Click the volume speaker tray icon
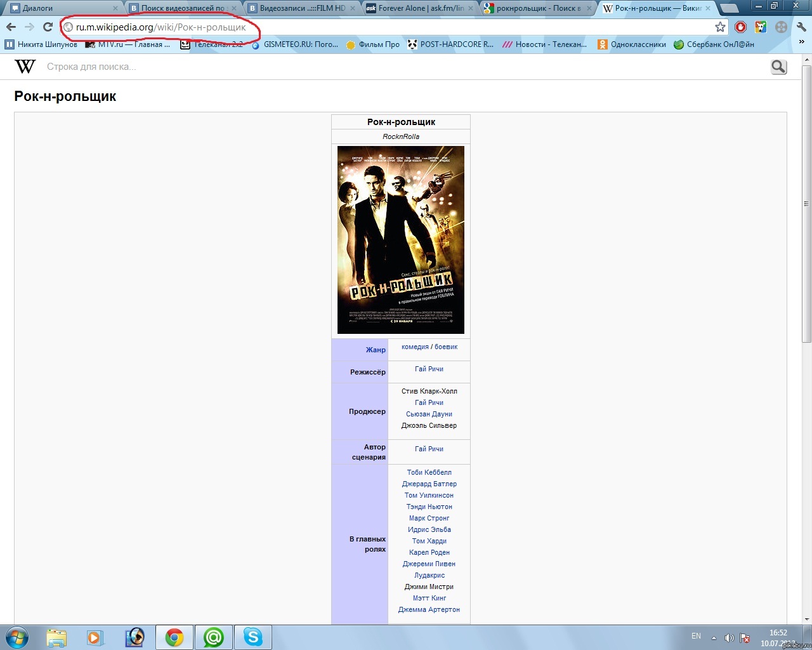This screenshot has height=650, width=812. point(730,637)
